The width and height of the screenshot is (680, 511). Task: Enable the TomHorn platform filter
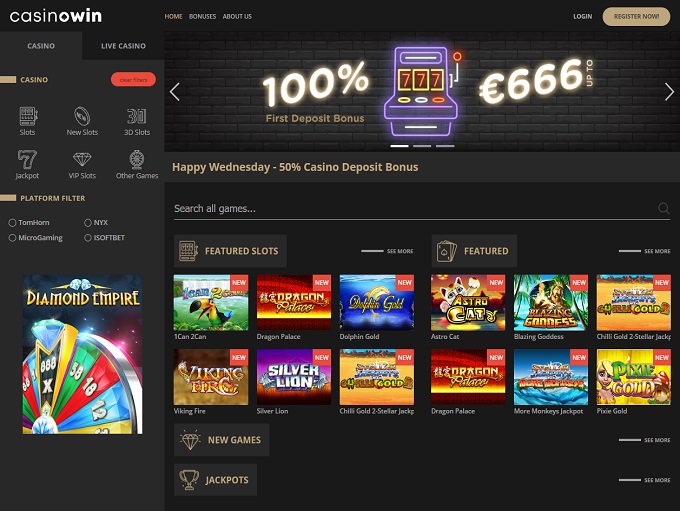tap(12, 223)
